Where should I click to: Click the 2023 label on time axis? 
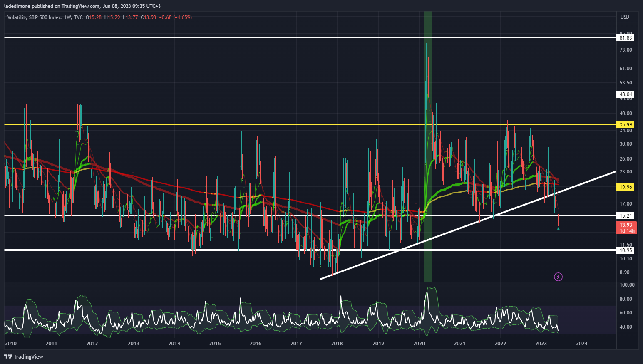coord(541,343)
